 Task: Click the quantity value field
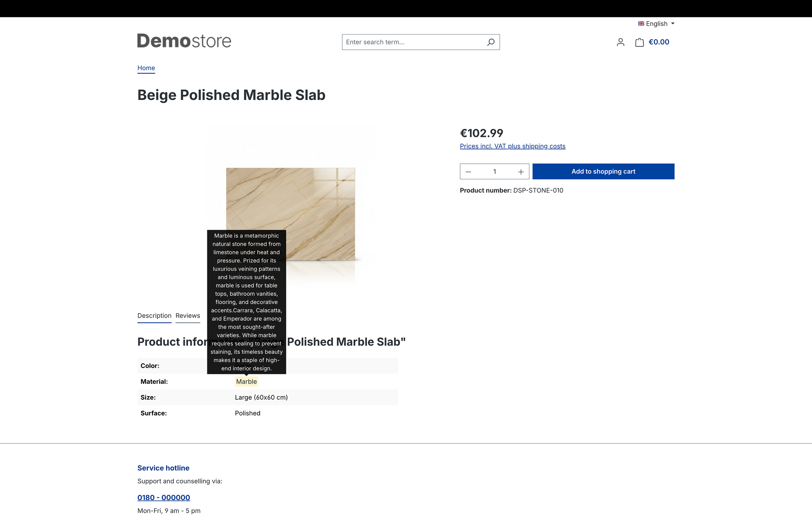[494, 172]
